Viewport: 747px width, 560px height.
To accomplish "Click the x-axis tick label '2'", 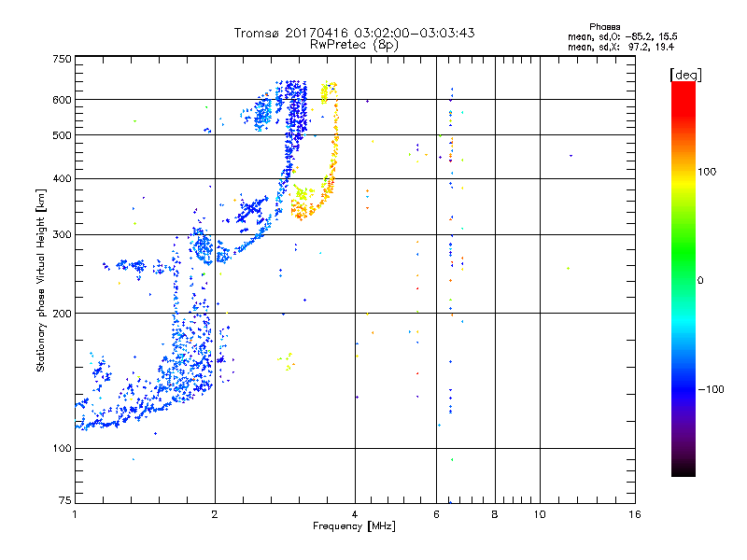I will tap(215, 514).
